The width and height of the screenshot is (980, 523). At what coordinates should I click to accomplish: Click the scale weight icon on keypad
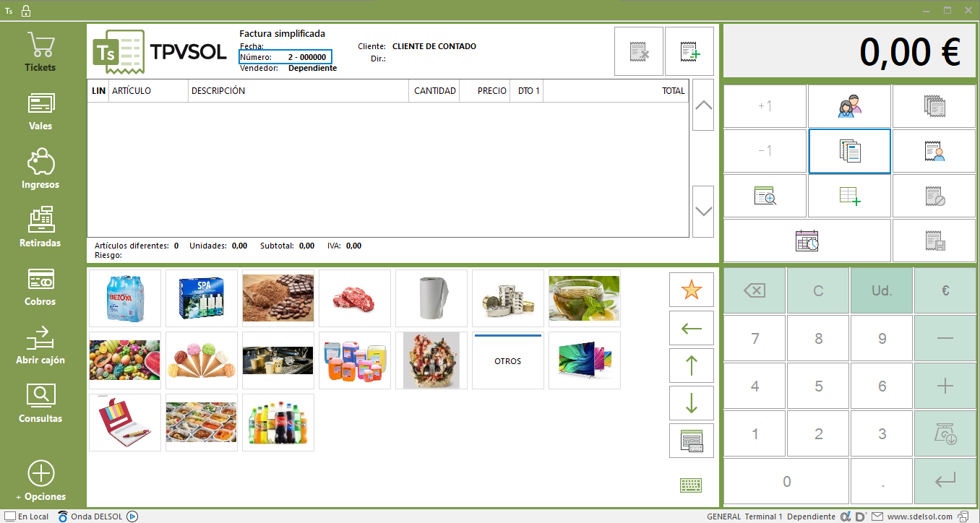pos(945,433)
